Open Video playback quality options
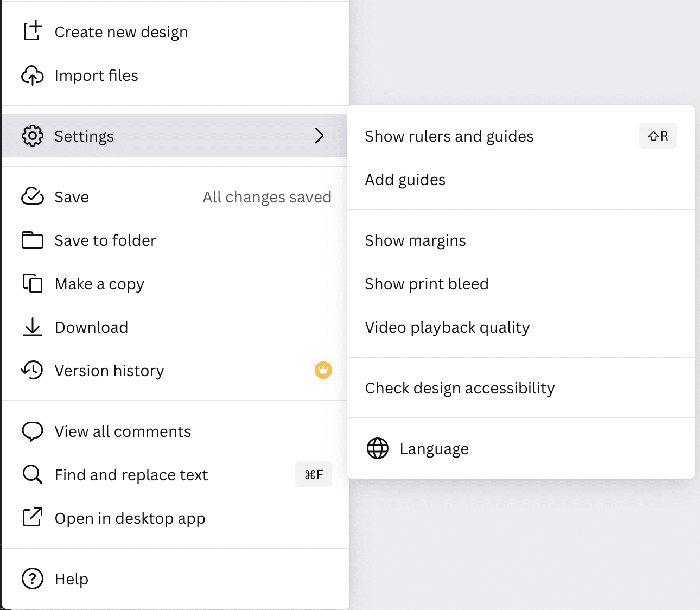Screen dimensions: 700x610 (x=447, y=327)
